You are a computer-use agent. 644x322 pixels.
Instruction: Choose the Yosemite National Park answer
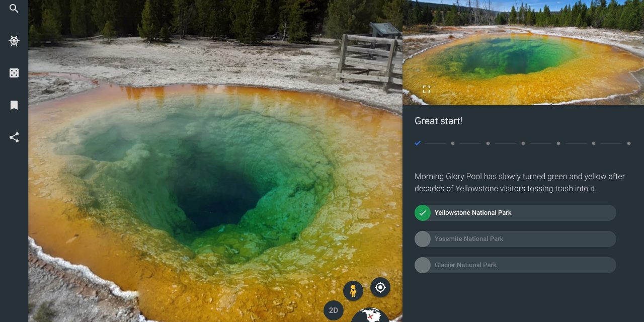click(x=515, y=239)
